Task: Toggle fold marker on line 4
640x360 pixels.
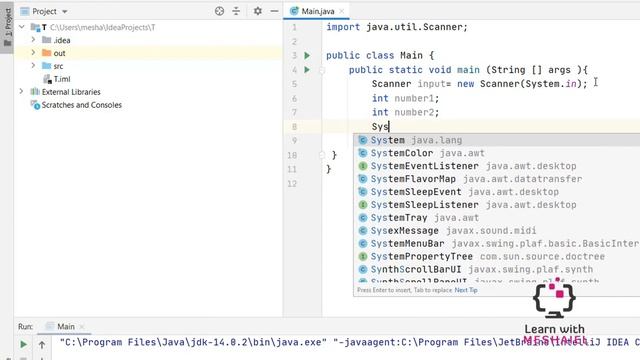Action: (322, 70)
